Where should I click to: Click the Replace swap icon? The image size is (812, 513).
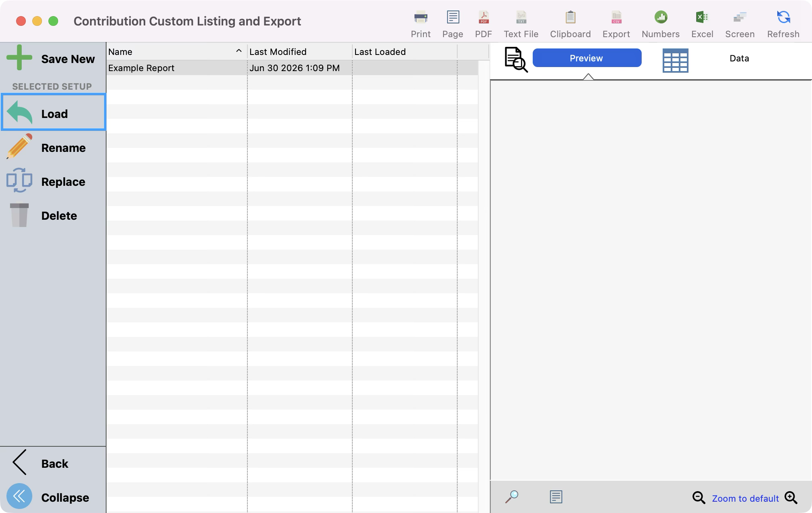pyautogui.click(x=19, y=180)
